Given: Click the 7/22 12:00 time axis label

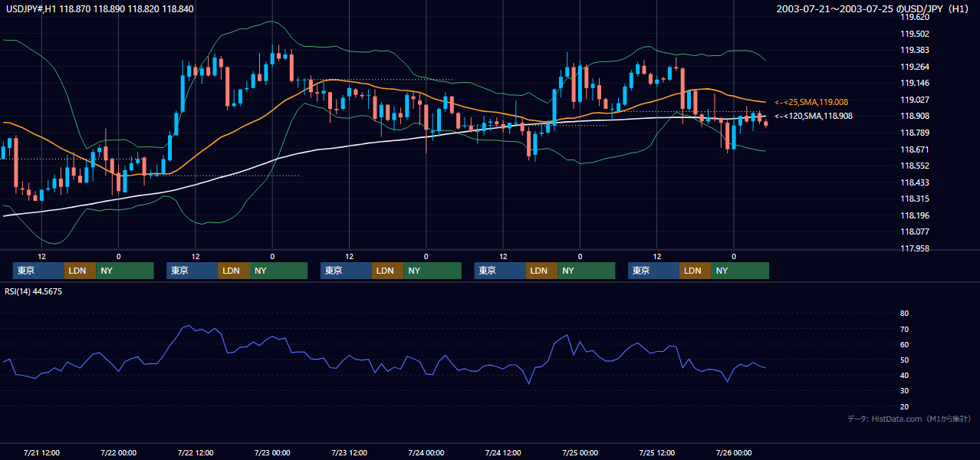Looking at the screenshot, I should click(x=196, y=452).
